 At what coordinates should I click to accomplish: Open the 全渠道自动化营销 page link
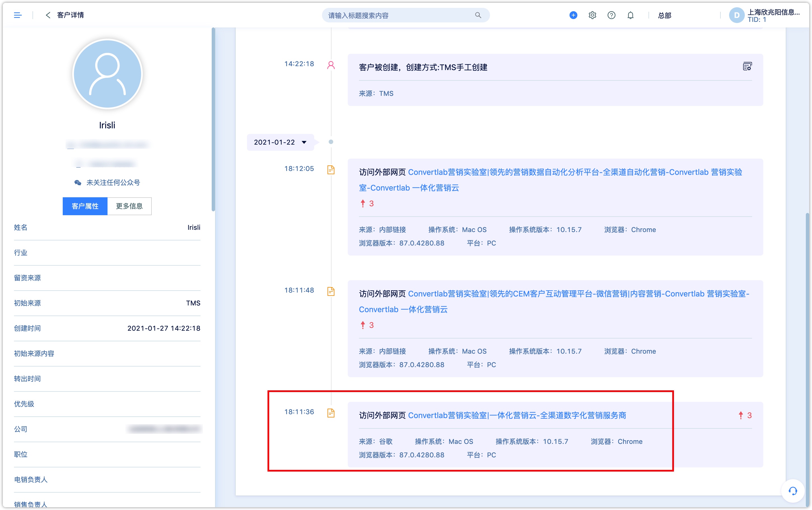(x=550, y=180)
